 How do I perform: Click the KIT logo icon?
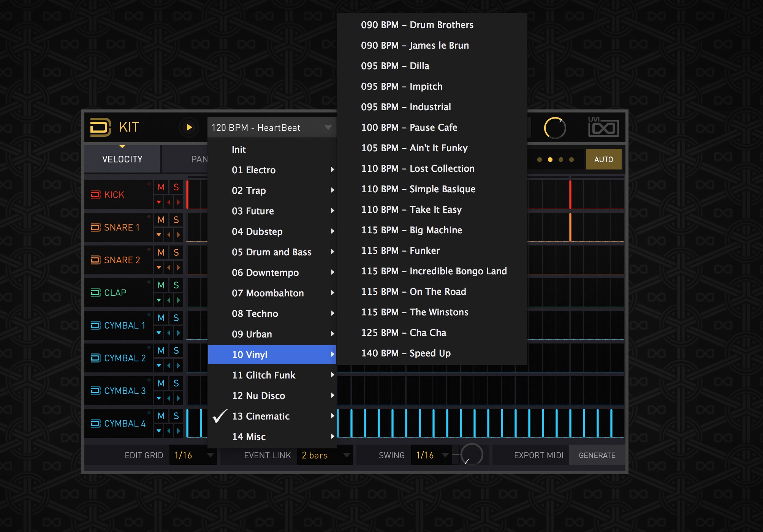pos(100,127)
